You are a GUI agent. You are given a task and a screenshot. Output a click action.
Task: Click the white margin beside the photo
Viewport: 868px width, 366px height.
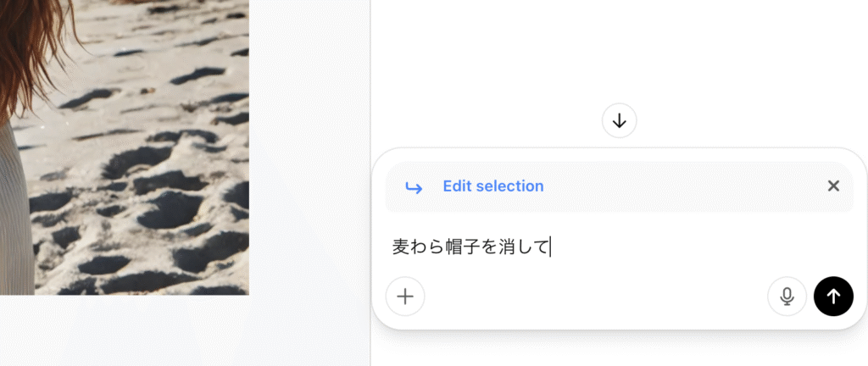[309, 147]
